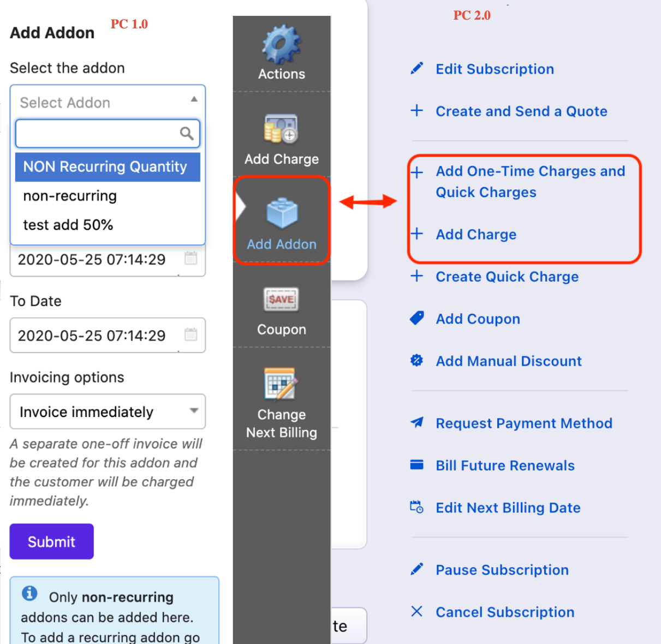Collapse the Select Addon dropdown
Image resolution: width=661 pixels, height=644 pixels.
(x=194, y=99)
